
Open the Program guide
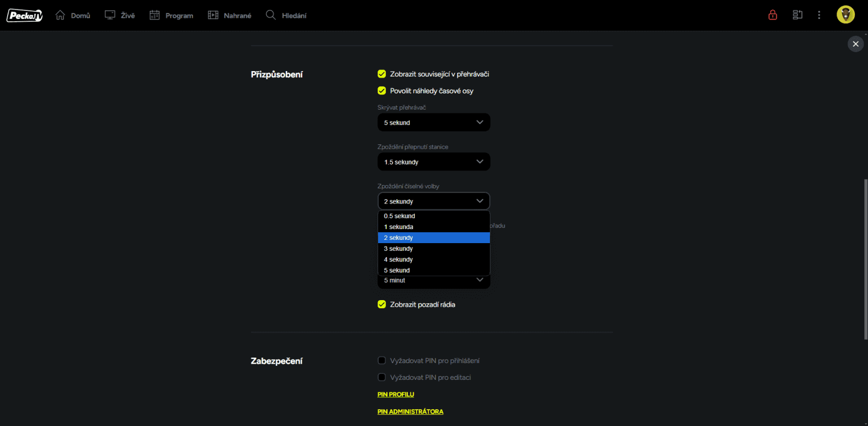[171, 15]
